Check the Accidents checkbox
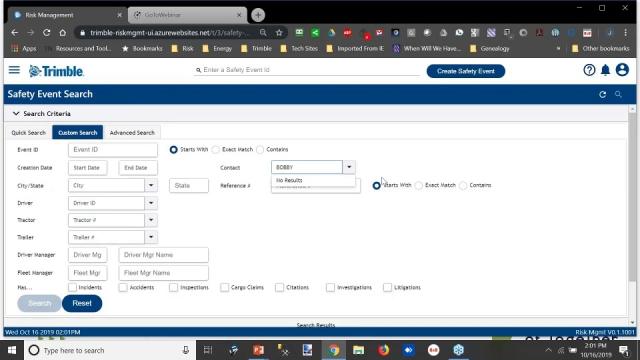The width and height of the screenshot is (640, 360). pyautogui.click(x=123, y=287)
